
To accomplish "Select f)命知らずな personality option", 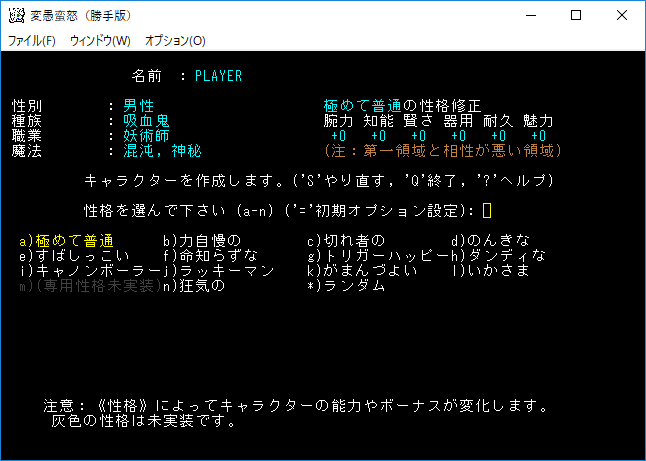I will tap(210, 255).
